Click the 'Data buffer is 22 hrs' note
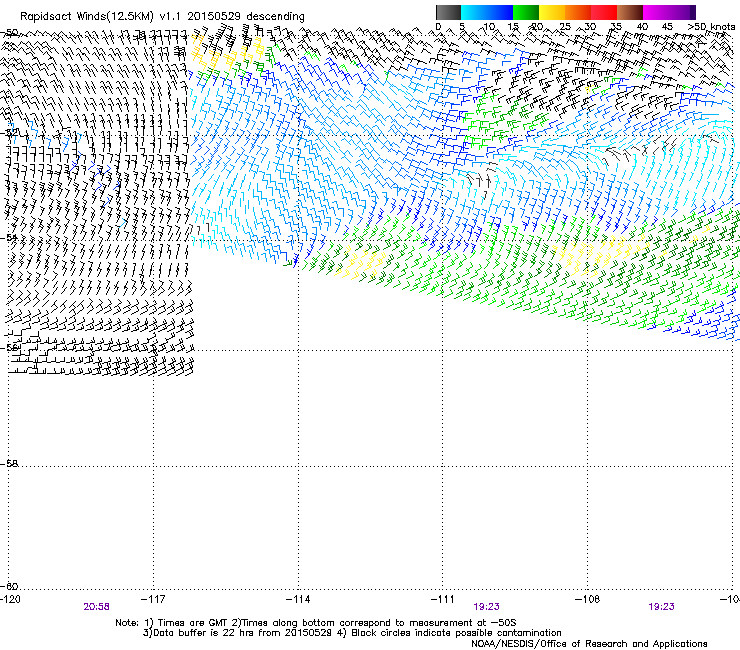The width and height of the screenshot is (740, 650). [x=352, y=633]
